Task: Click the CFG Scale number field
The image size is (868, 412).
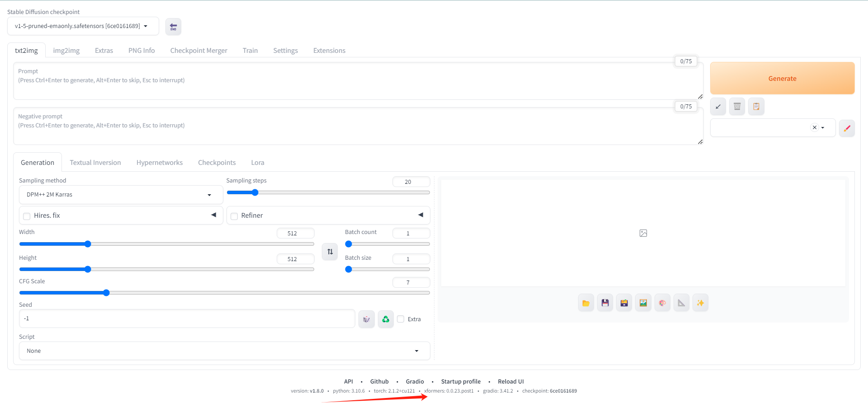Action: click(411, 282)
